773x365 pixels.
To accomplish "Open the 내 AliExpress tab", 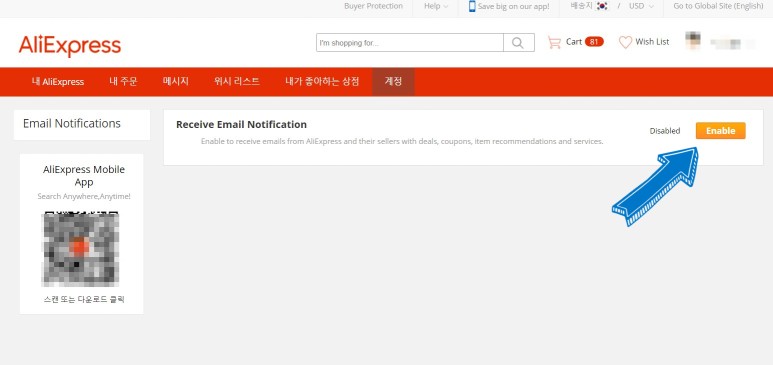I will point(58,82).
